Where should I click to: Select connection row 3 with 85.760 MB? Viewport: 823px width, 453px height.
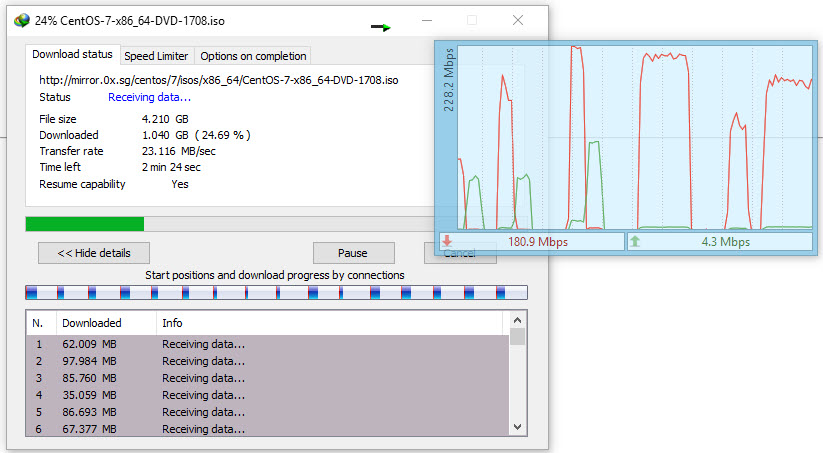(x=268, y=378)
